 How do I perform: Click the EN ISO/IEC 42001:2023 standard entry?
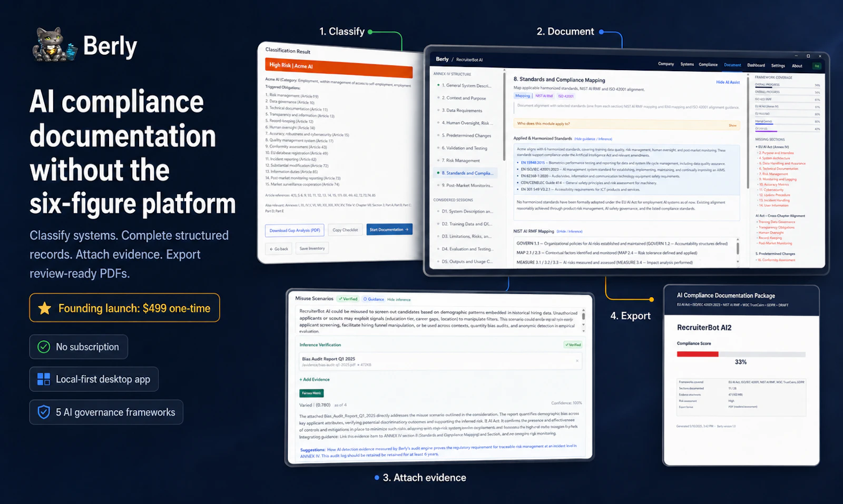point(623,170)
